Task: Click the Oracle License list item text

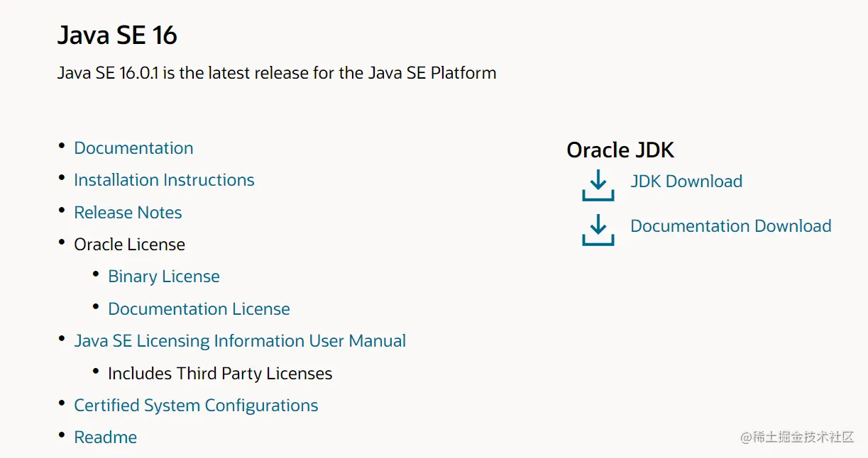Action: 129,245
